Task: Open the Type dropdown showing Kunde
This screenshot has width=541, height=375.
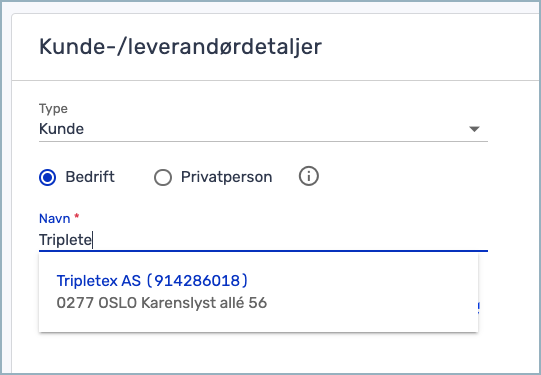Action: (x=263, y=129)
